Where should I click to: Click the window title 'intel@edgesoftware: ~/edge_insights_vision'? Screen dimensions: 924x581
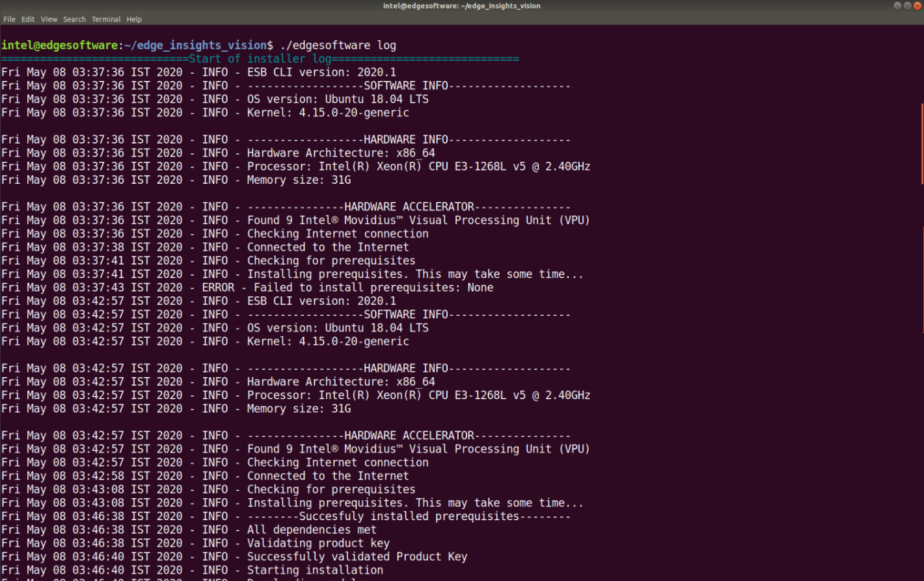point(462,6)
